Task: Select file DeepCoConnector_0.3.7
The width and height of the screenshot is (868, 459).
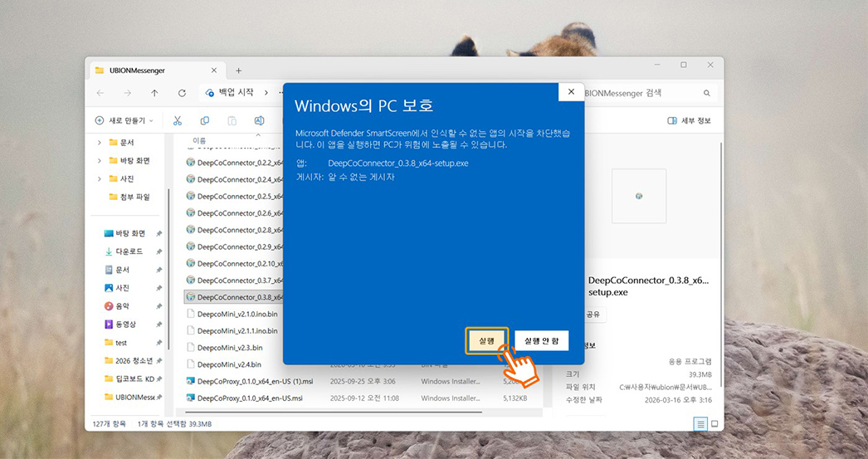Action: (x=234, y=281)
